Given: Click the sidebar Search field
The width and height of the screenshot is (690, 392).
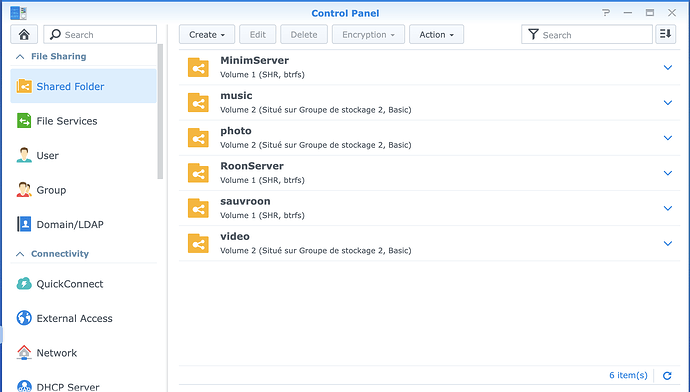Looking at the screenshot, I should (x=100, y=34).
